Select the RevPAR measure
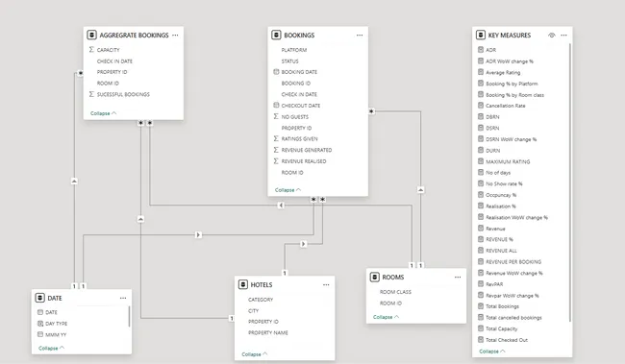This screenshot has width=625, height=364. pyautogui.click(x=490, y=284)
